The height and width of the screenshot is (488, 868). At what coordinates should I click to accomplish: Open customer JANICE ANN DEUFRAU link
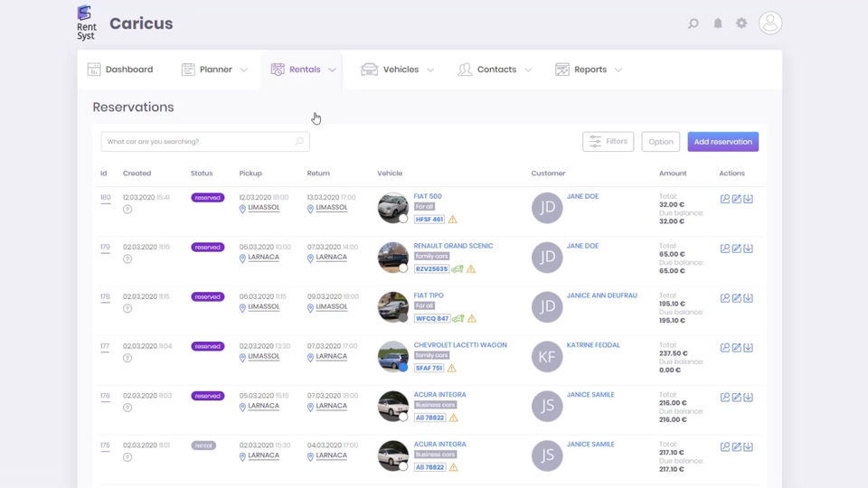click(x=602, y=296)
